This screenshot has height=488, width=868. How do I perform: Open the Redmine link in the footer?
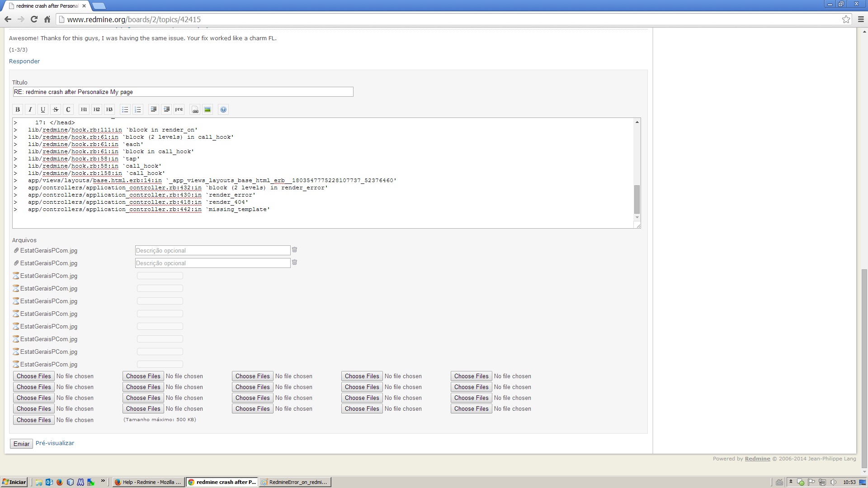click(x=757, y=458)
